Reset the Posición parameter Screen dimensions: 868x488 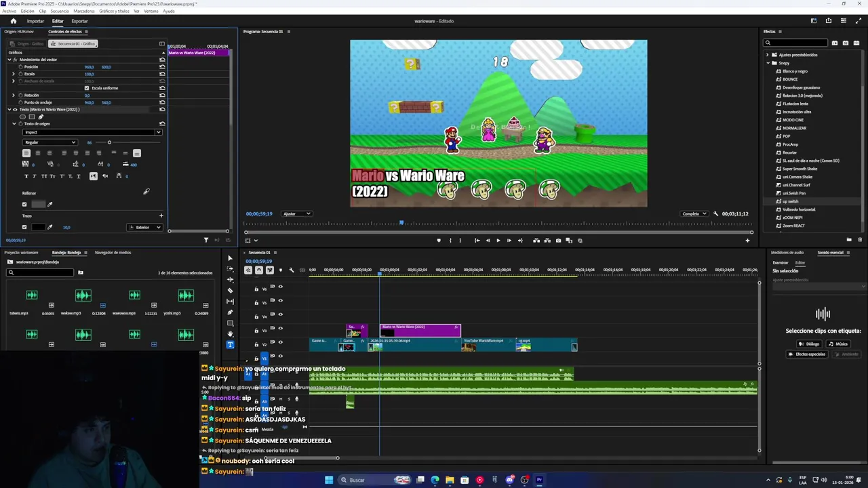(x=162, y=66)
